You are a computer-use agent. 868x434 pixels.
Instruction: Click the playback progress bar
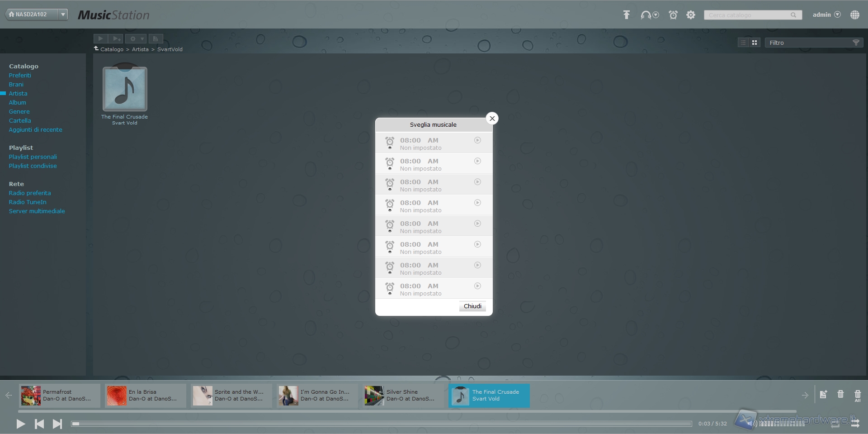coord(381,424)
